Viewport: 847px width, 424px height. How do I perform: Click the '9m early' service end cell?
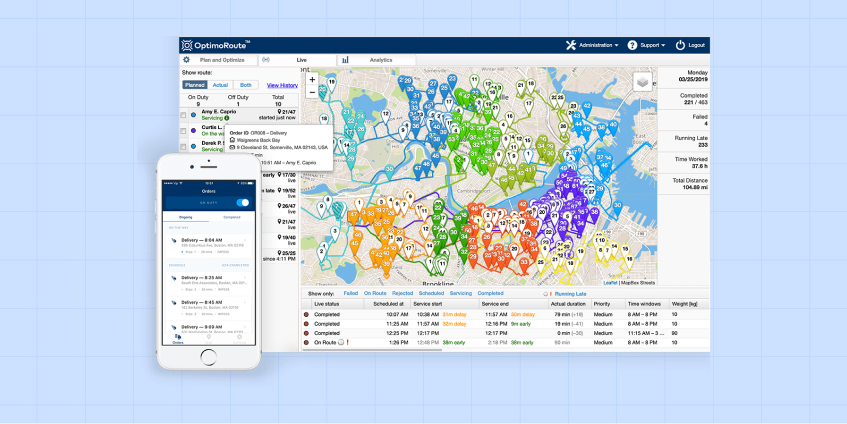tap(521, 324)
